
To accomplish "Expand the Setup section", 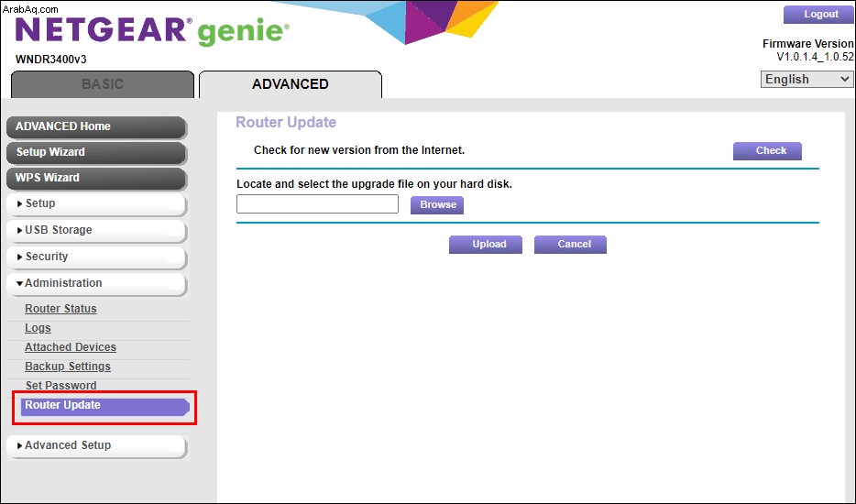I will pos(96,203).
